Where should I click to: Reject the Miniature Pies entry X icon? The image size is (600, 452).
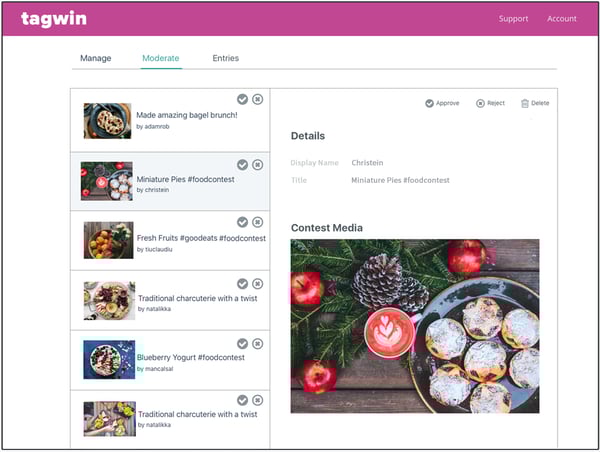pos(258,165)
